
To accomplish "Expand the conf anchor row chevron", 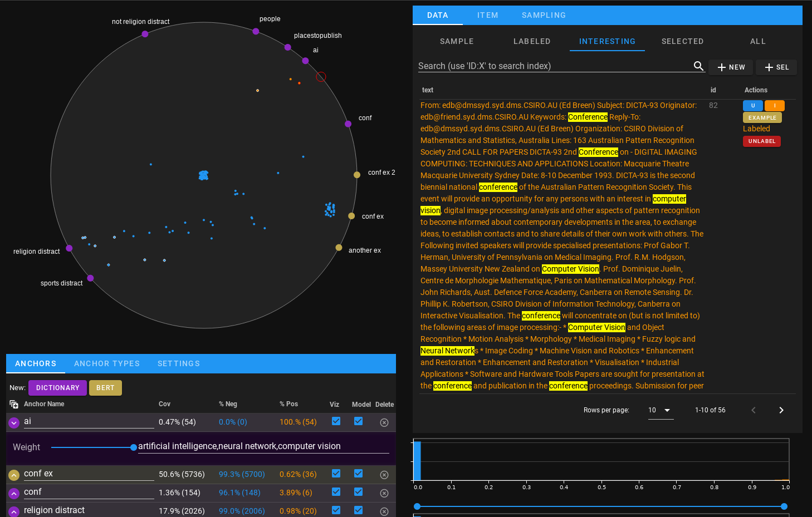I will click(x=13, y=492).
